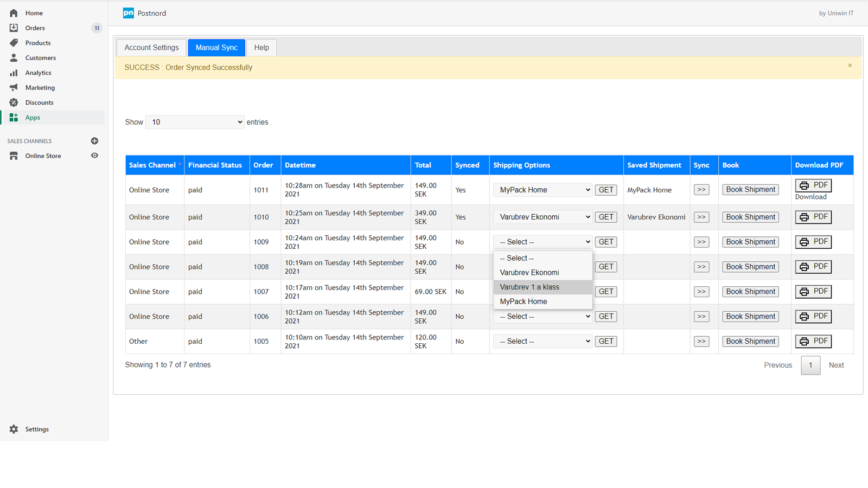The image size is (868, 488).
Task: Open Discounts icon in sidebar
Action: (14, 102)
